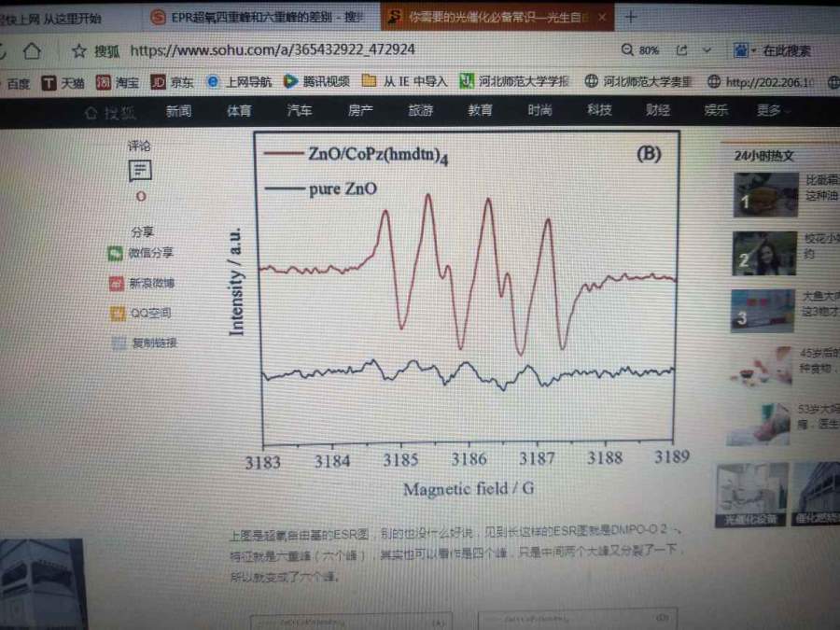Click 复制链接 copy link
The image size is (840, 630).
point(144,343)
